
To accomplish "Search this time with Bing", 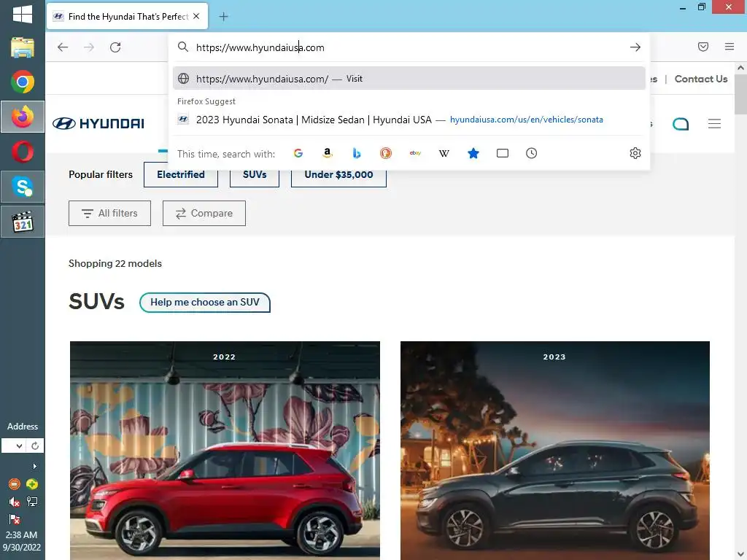I will click(x=356, y=153).
